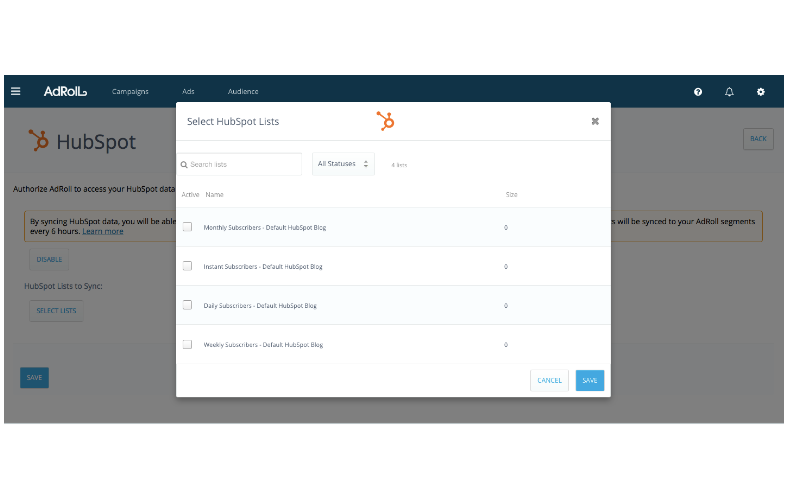The width and height of the screenshot is (789, 499).
Task: Click the '4 lists' count label
Action: pos(400,165)
